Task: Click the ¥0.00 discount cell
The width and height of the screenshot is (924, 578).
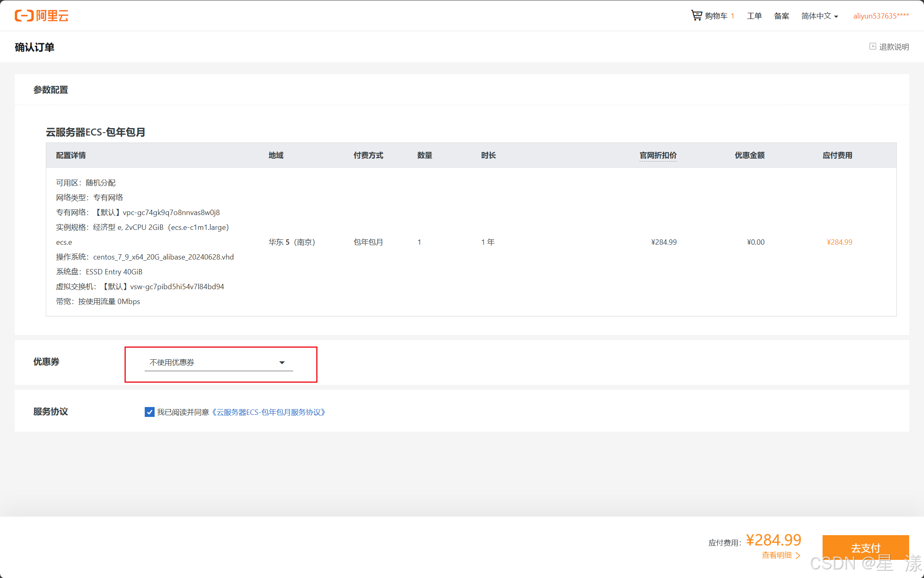Action: [x=756, y=242]
